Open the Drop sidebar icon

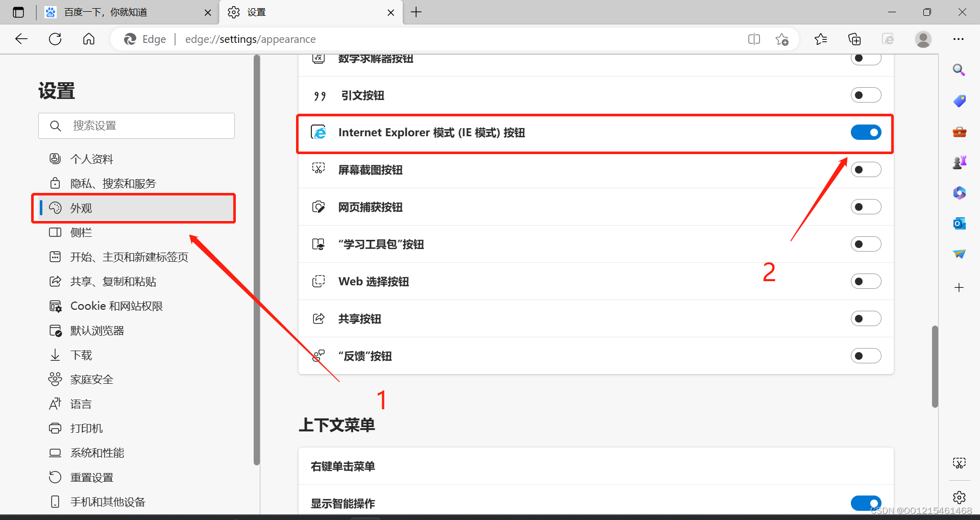click(x=959, y=254)
